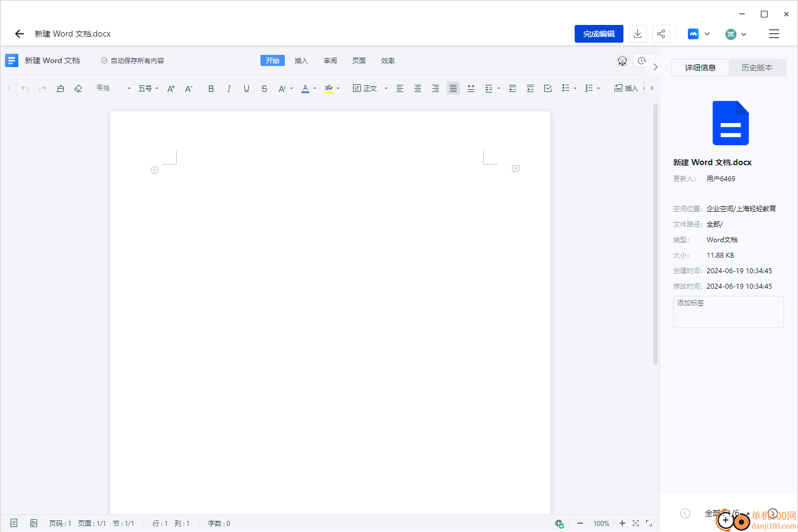
Task: Click the 添加标签 tag input field
Action: coord(729,312)
